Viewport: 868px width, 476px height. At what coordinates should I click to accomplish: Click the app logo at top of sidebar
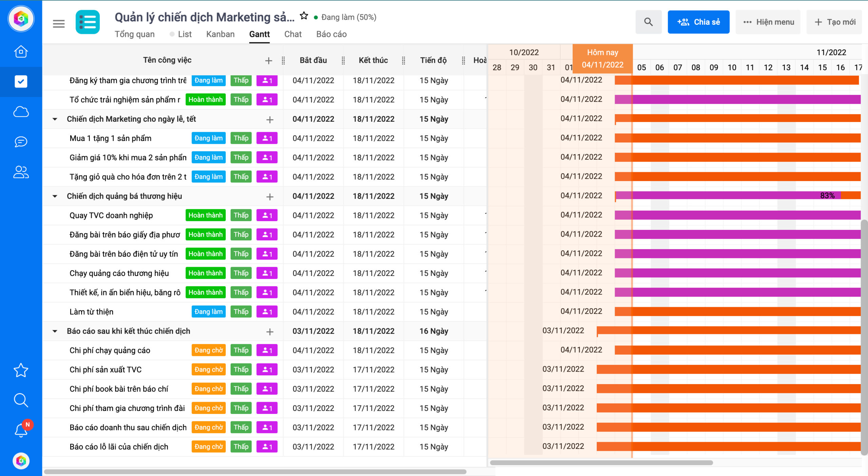point(21,19)
